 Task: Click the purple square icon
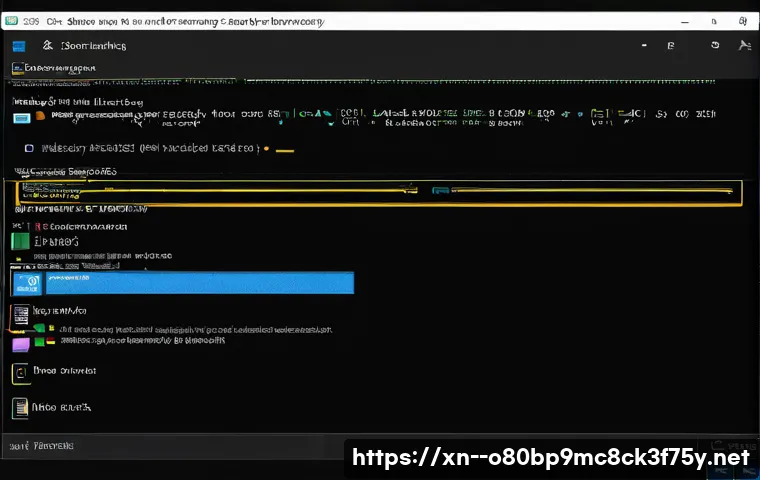(x=21, y=345)
